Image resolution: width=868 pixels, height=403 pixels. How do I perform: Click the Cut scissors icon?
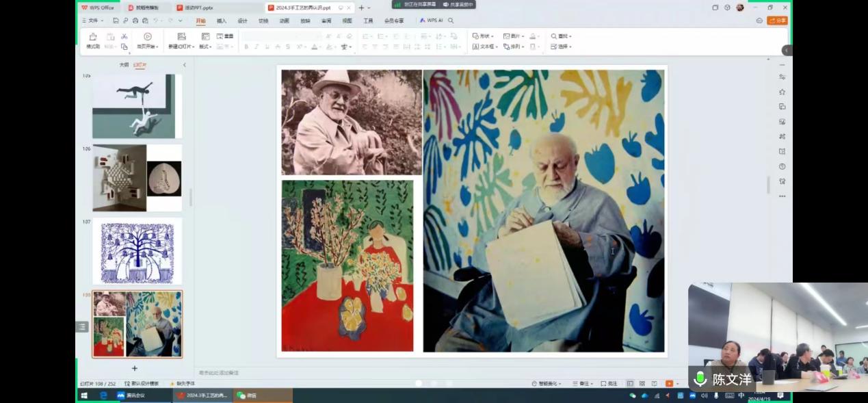tap(124, 36)
